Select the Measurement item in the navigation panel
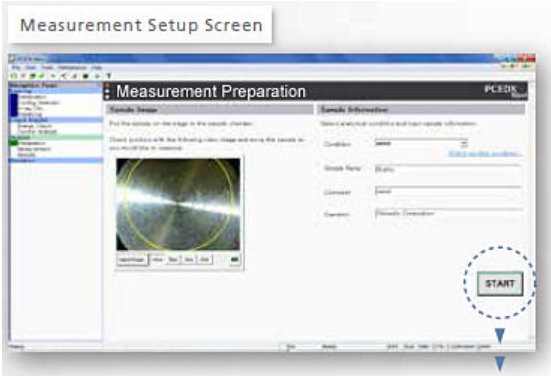The image size is (551, 377). pos(34,149)
